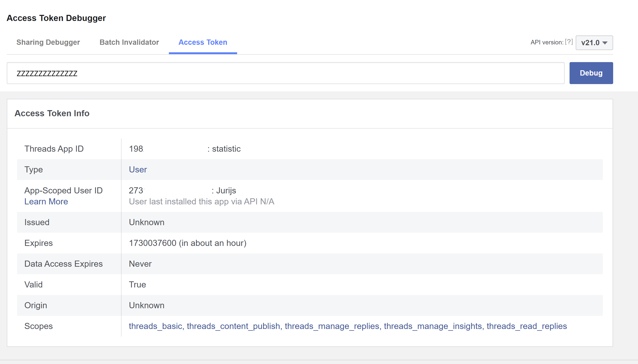Click the Data Access Expires label
This screenshot has width=638, height=364.
click(64, 264)
